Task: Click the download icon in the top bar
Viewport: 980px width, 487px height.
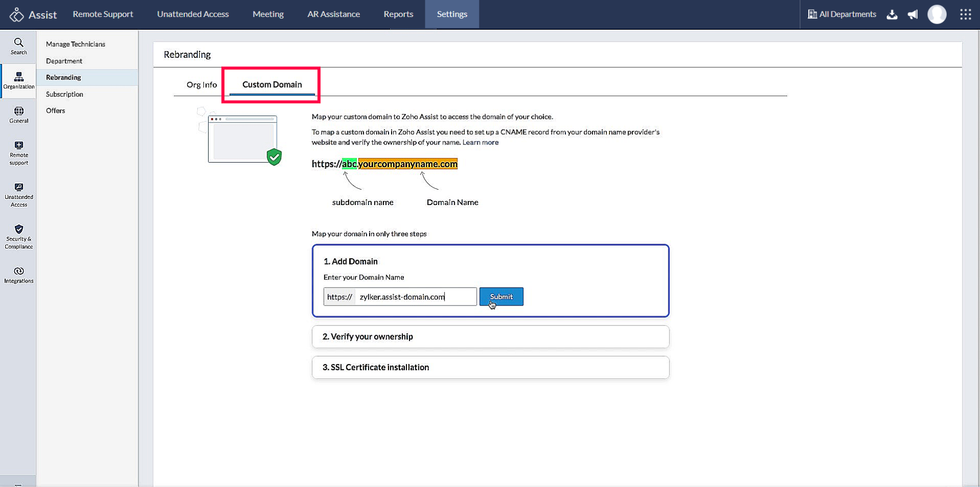Action: coord(892,14)
